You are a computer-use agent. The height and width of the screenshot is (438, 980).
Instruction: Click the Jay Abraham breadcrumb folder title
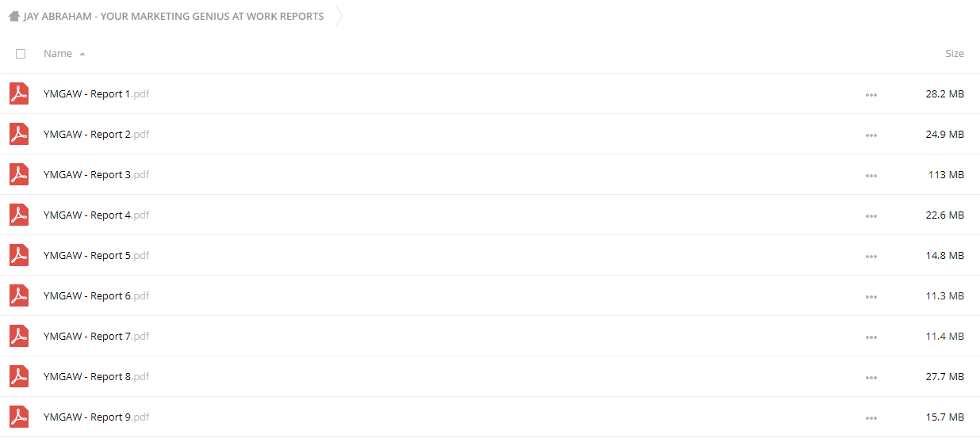[174, 16]
